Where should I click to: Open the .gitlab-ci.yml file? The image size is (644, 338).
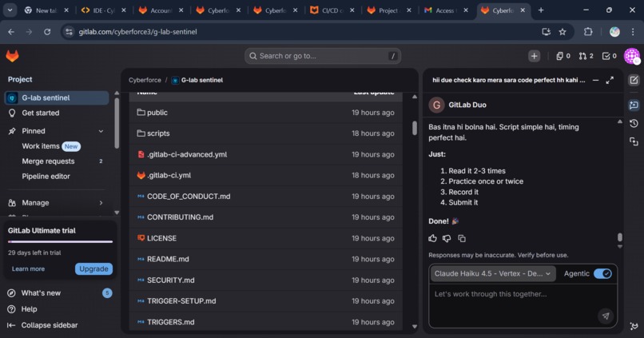169,175
